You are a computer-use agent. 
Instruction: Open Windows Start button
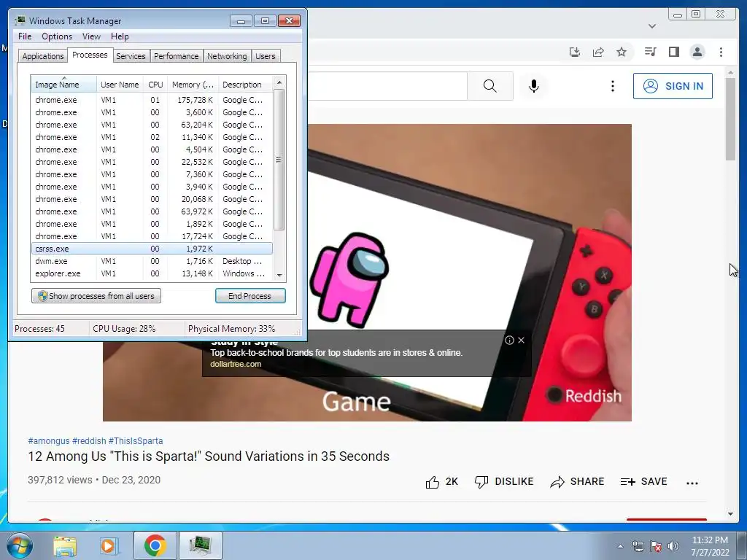pos(20,545)
